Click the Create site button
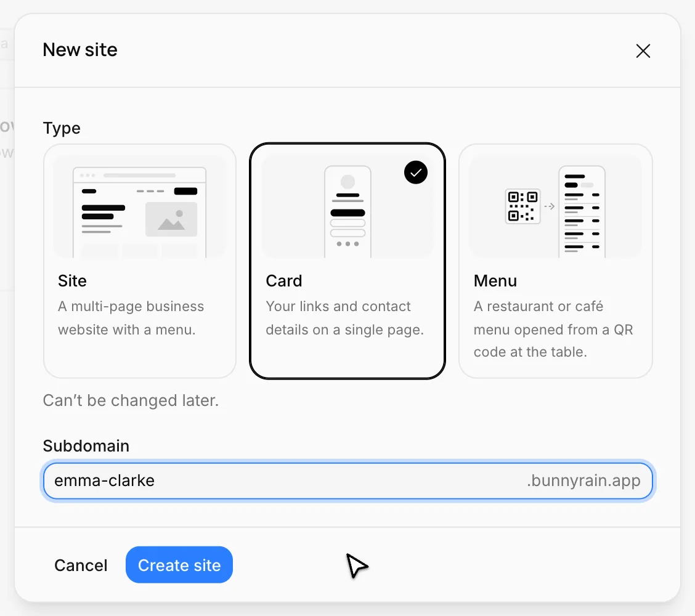Image resolution: width=695 pixels, height=616 pixels. (179, 565)
